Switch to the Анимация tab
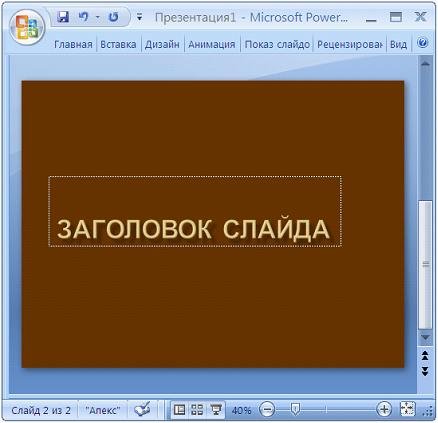Image resolution: width=438 pixels, height=423 pixels. [212, 44]
